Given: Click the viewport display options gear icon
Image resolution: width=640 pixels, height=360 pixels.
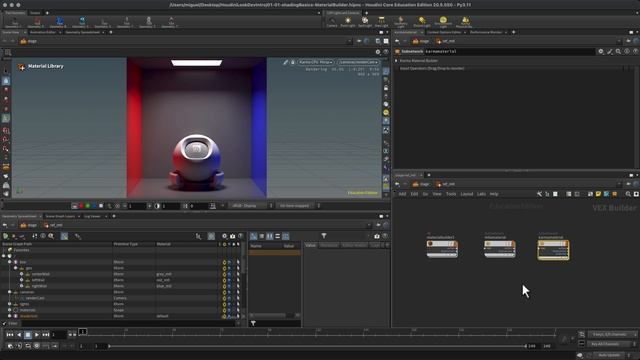Looking at the screenshot, I should coord(378,52).
